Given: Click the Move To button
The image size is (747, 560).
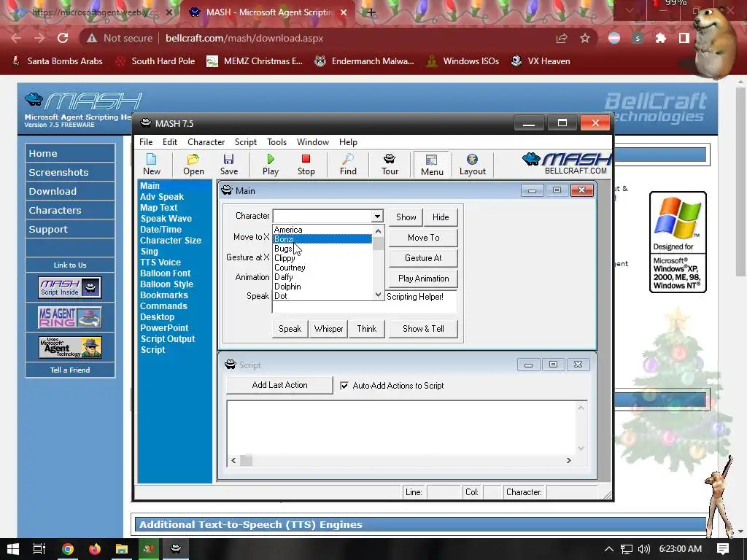Looking at the screenshot, I should [x=423, y=238].
